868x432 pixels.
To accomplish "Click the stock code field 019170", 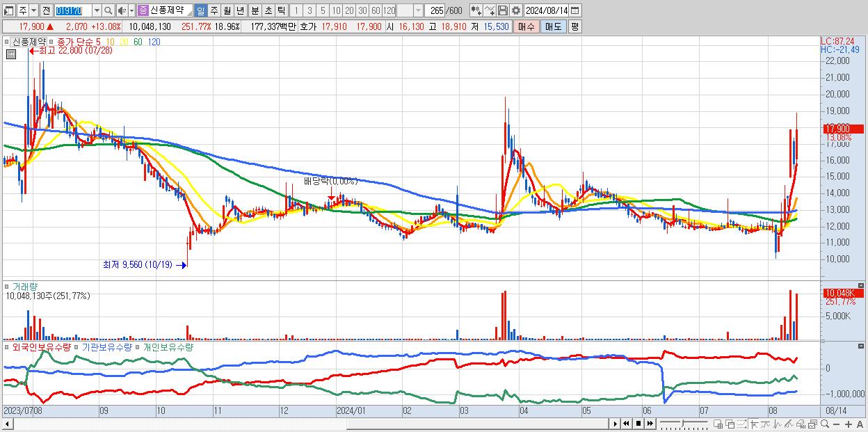I will pyautogui.click(x=73, y=10).
